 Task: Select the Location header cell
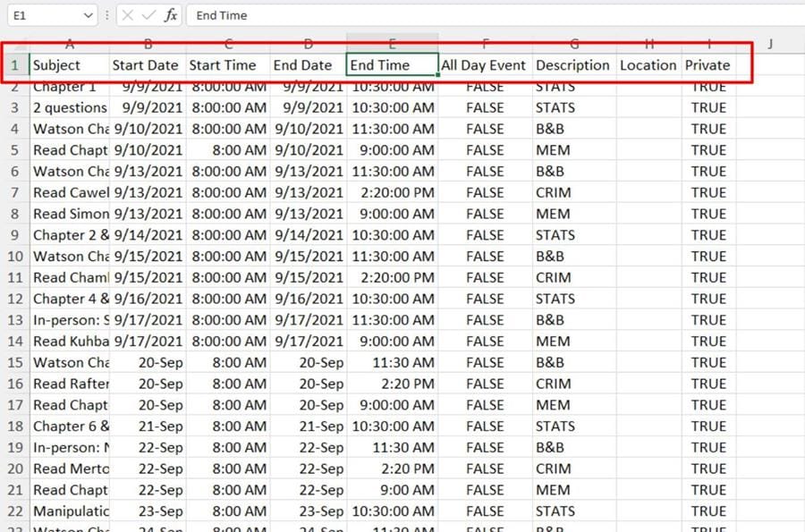pos(648,64)
